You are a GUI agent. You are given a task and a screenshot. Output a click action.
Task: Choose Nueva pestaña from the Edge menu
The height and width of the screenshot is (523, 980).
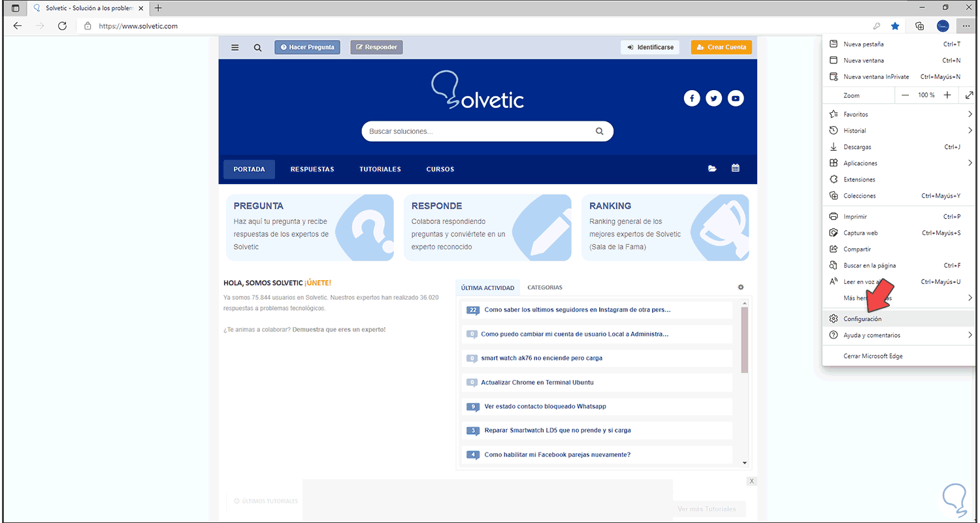(x=899, y=44)
